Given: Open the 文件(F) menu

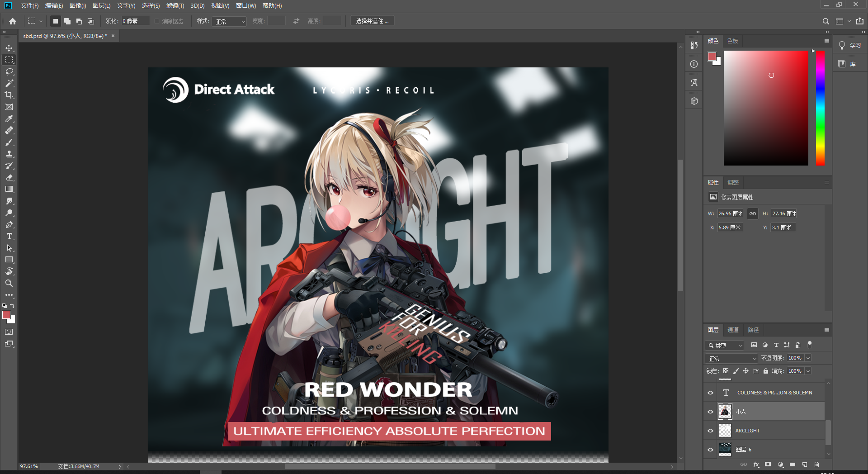Looking at the screenshot, I should [29, 5].
